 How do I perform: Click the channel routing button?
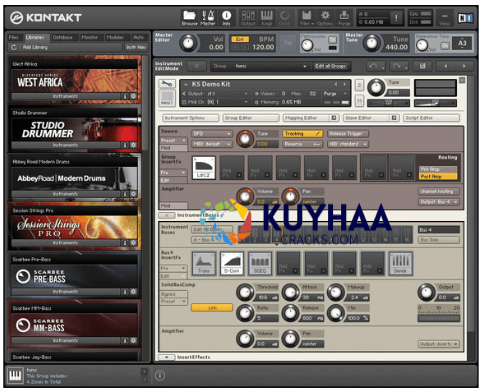pyautogui.click(x=439, y=191)
